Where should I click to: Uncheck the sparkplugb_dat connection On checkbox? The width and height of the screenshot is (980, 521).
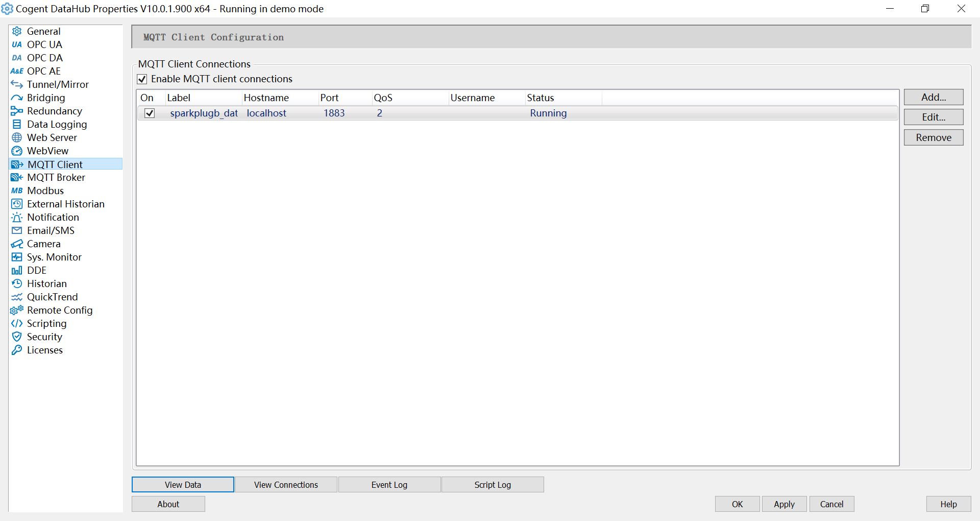(x=150, y=113)
